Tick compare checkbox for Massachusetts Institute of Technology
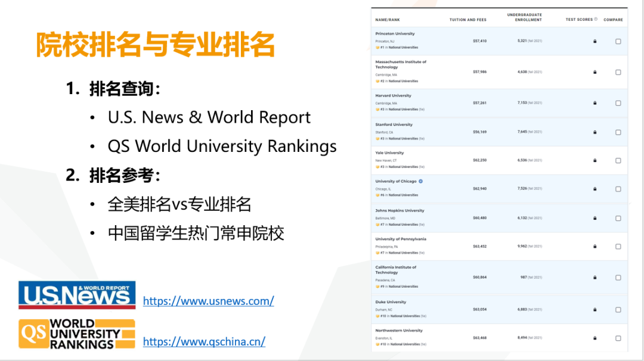Image resolution: width=644 pixels, height=361 pixels. coord(618,72)
